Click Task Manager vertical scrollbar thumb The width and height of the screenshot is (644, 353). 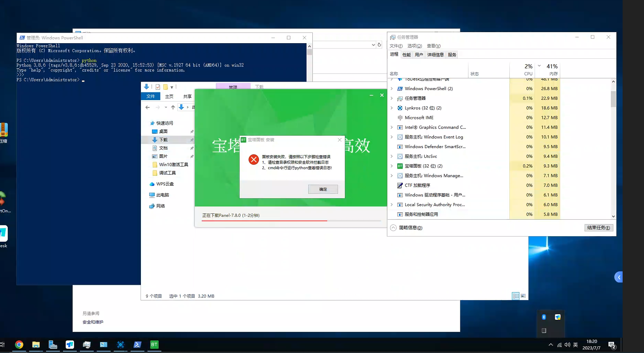pos(613,99)
